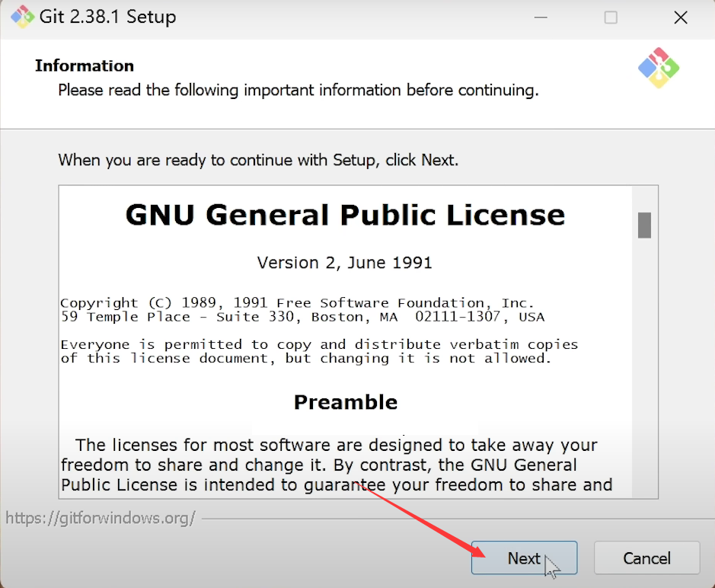Click the "Git 2.38.1 Setup" title text
Viewport: 715px width, 588px height.
tap(108, 17)
